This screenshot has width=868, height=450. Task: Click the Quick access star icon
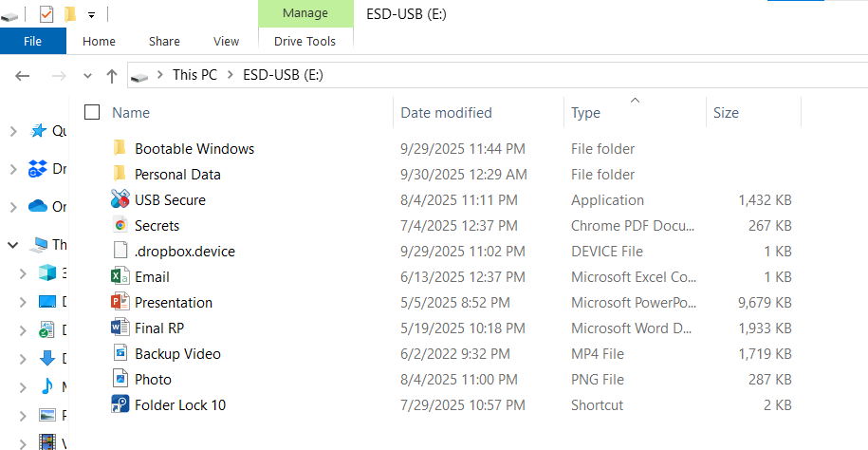click(x=38, y=131)
